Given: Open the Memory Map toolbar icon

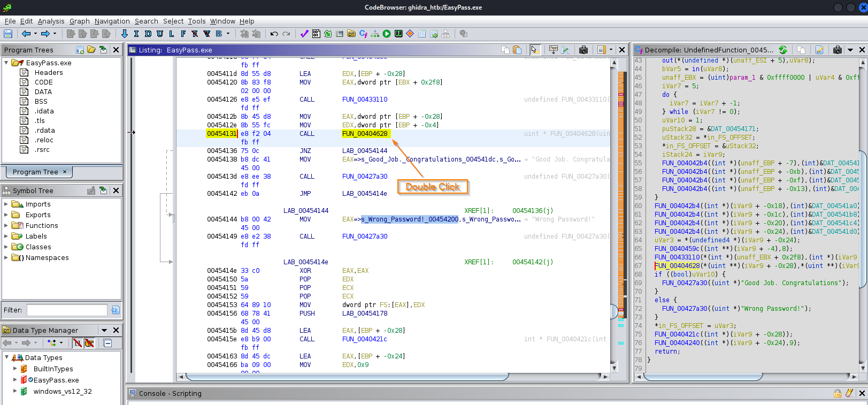Looking at the screenshot, I should pyautogui.click(x=398, y=34).
